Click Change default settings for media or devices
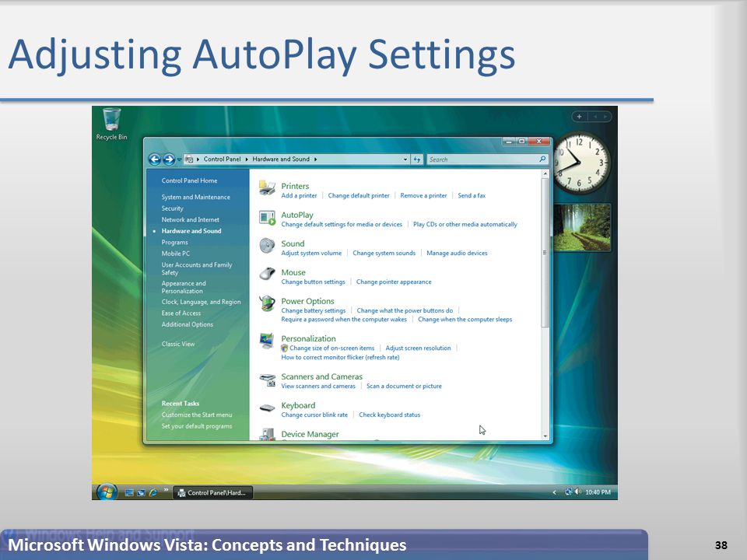The width and height of the screenshot is (747, 560). click(342, 224)
